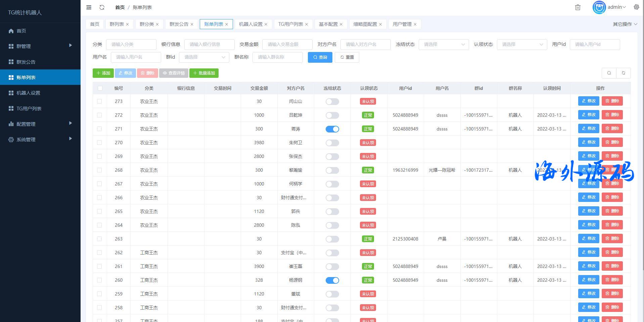Open the 冻结状态 dropdown filter
Image resolution: width=644 pixels, height=322 pixels.
click(444, 44)
